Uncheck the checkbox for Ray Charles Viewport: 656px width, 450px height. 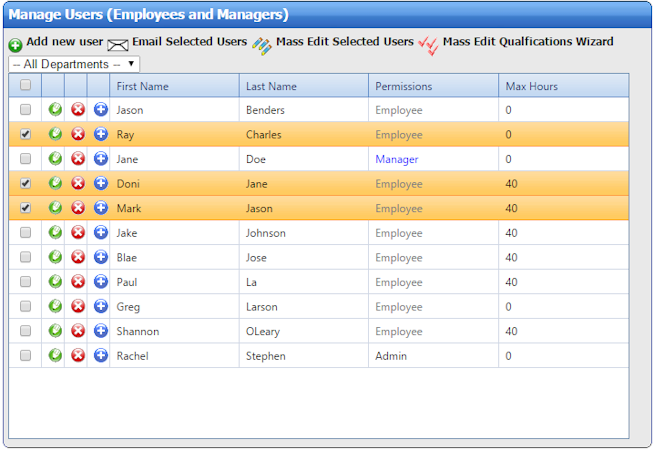coord(25,135)
